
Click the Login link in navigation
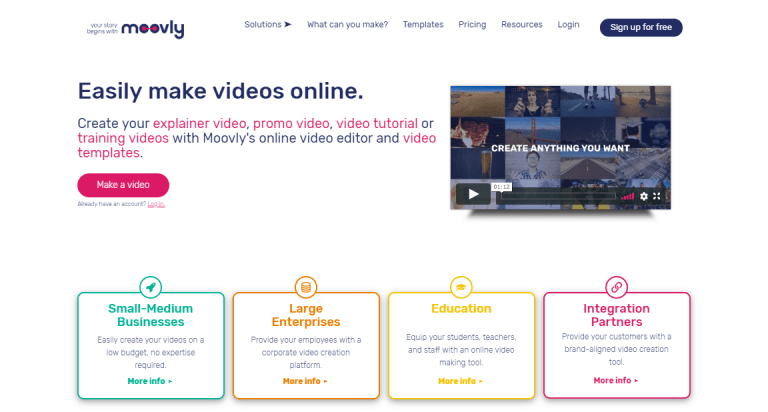point(568,24)
